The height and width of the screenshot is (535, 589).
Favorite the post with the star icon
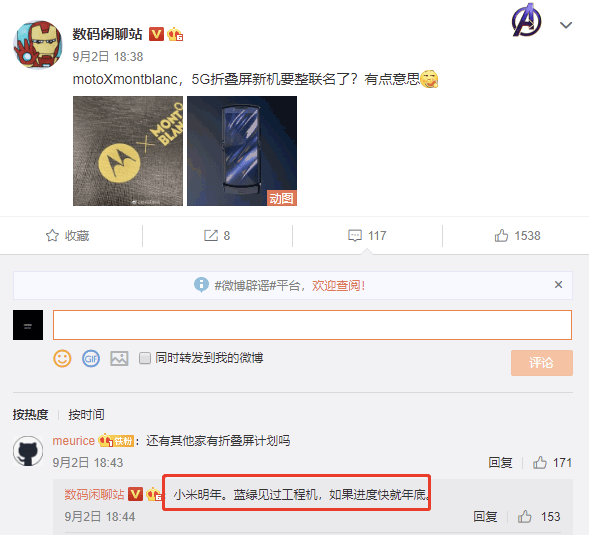coord(52,236)
